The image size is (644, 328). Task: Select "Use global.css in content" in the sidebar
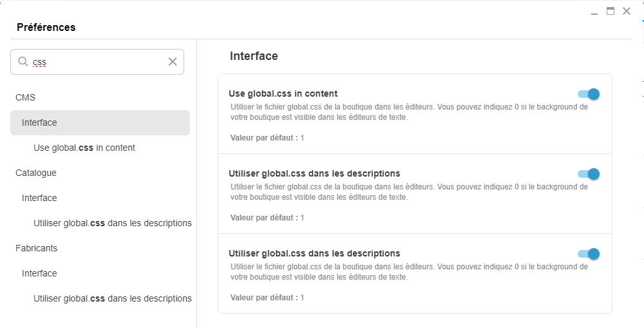tap(84, 148)
